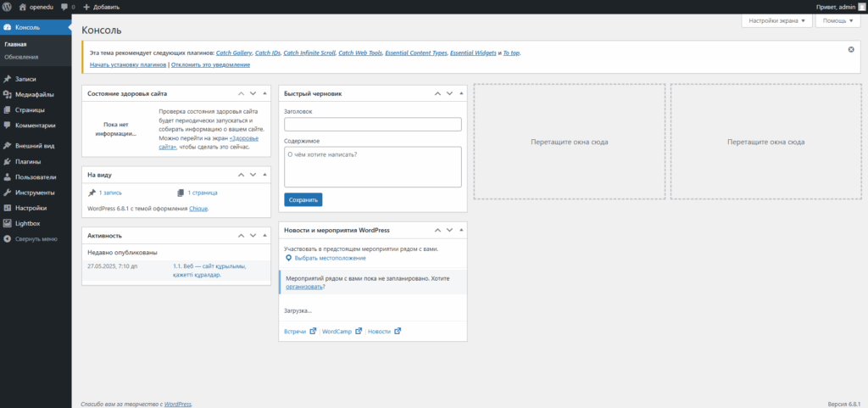The image size is (868, 408).
Task: Click the home icon next to openedu
Action: (x=23, y=7)
